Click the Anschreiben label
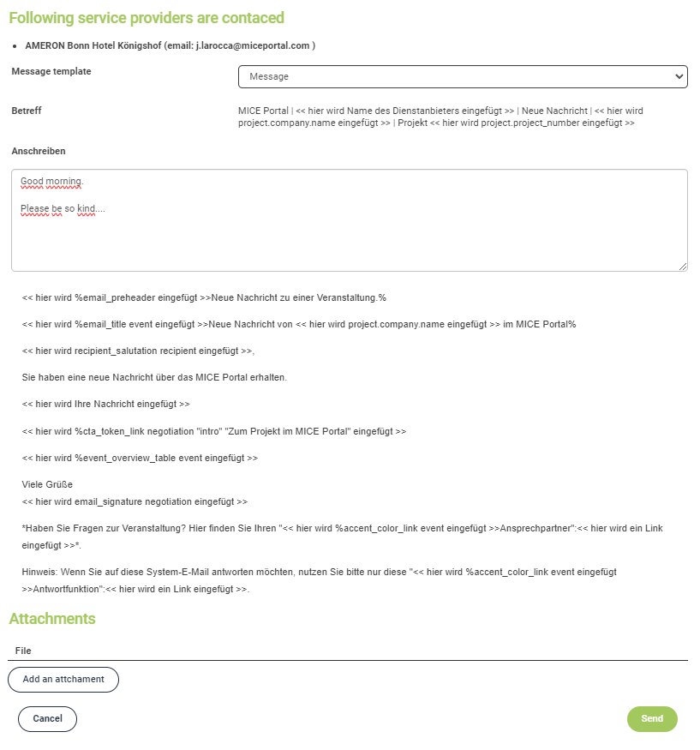This screenshot has height=750, width=700. click(39, 151)
